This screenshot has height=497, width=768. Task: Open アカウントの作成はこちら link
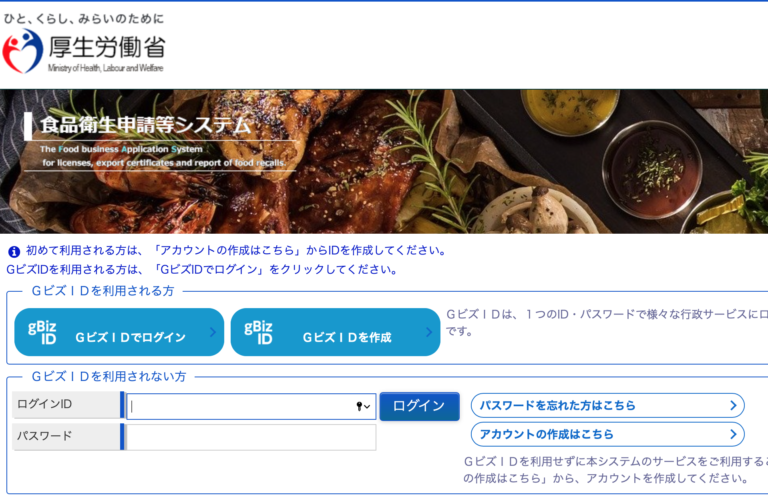607,434
